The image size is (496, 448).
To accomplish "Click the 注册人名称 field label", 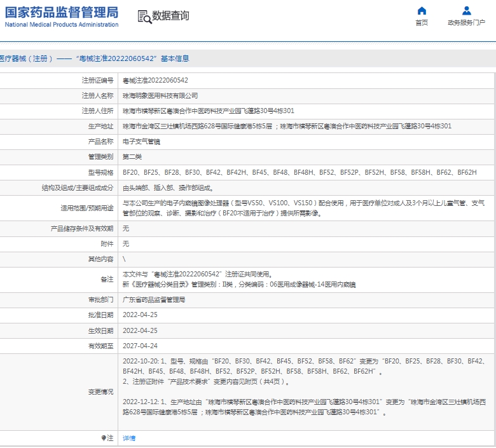I will [x=97, y=95].
